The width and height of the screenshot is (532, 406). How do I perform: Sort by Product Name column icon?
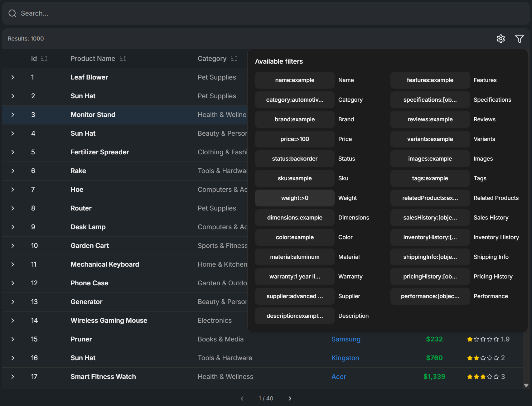(x=123, y=59)
